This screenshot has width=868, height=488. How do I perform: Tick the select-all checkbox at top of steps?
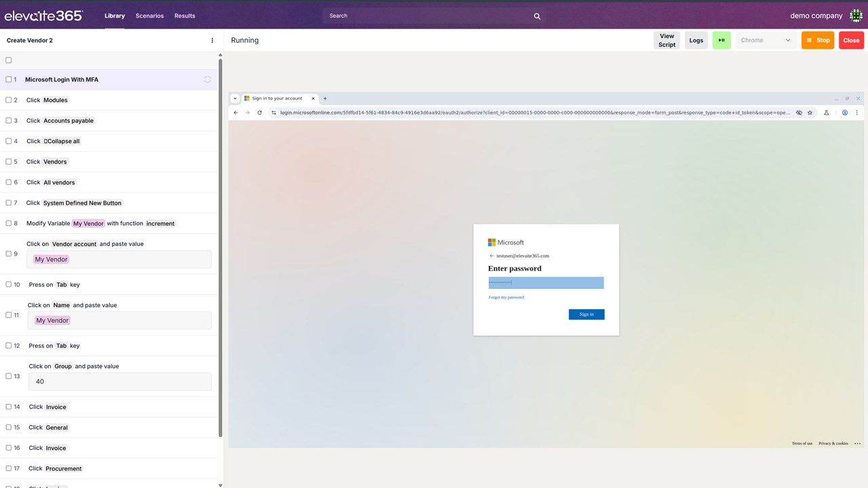pyautogui.click(x=9, y=60)
